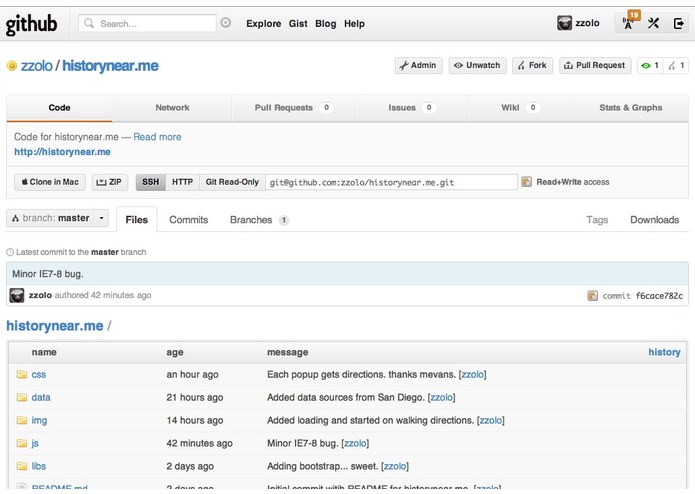Click the advanced search circle icon beside search box

point(226,23)
